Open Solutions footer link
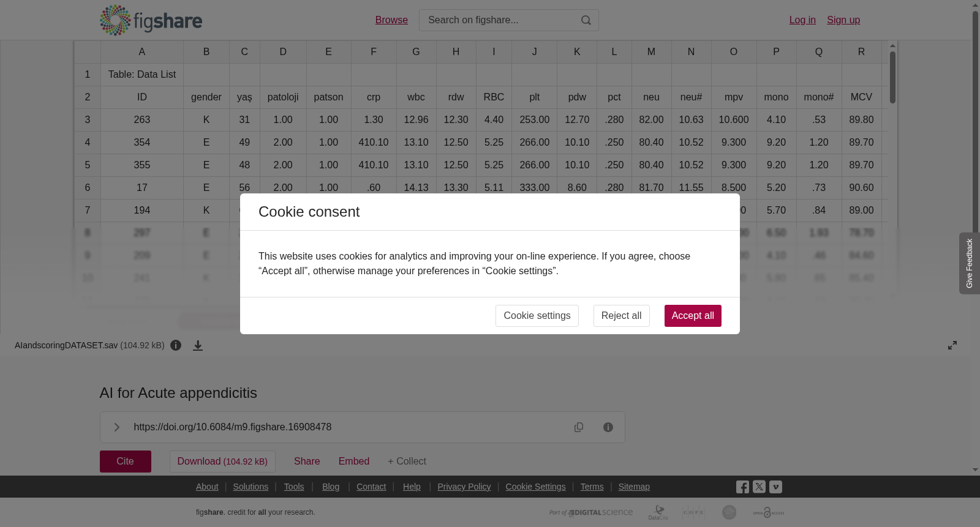Image resolution: width=980 pixels, height=527 pixels. (x=251, y=487)
